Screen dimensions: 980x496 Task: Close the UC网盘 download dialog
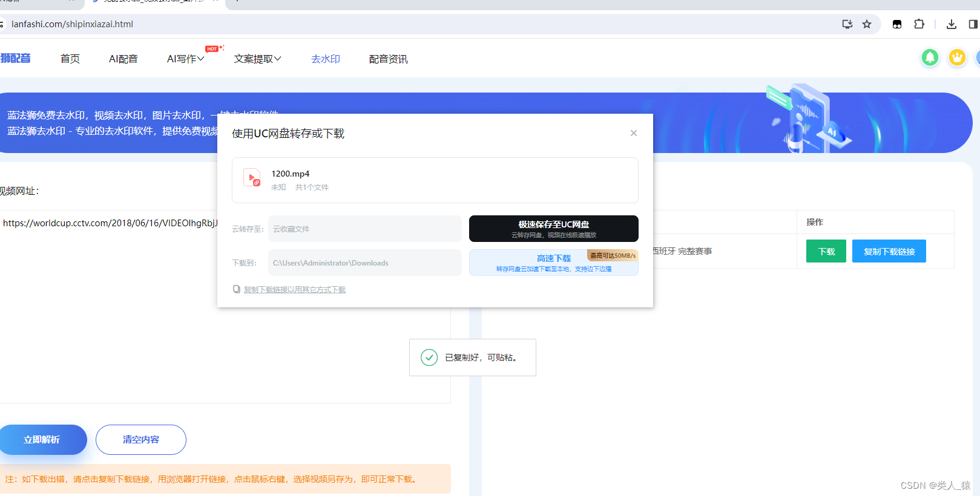click(x=633, y=133)
